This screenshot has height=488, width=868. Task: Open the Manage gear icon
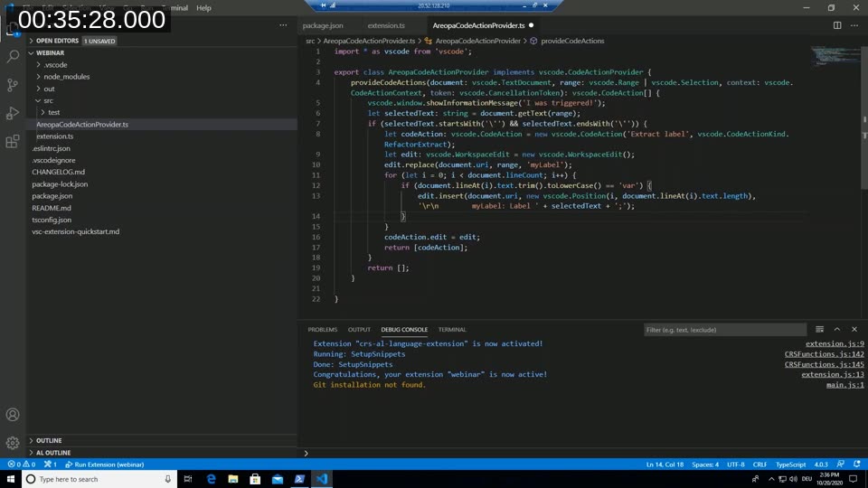point(13,443)
